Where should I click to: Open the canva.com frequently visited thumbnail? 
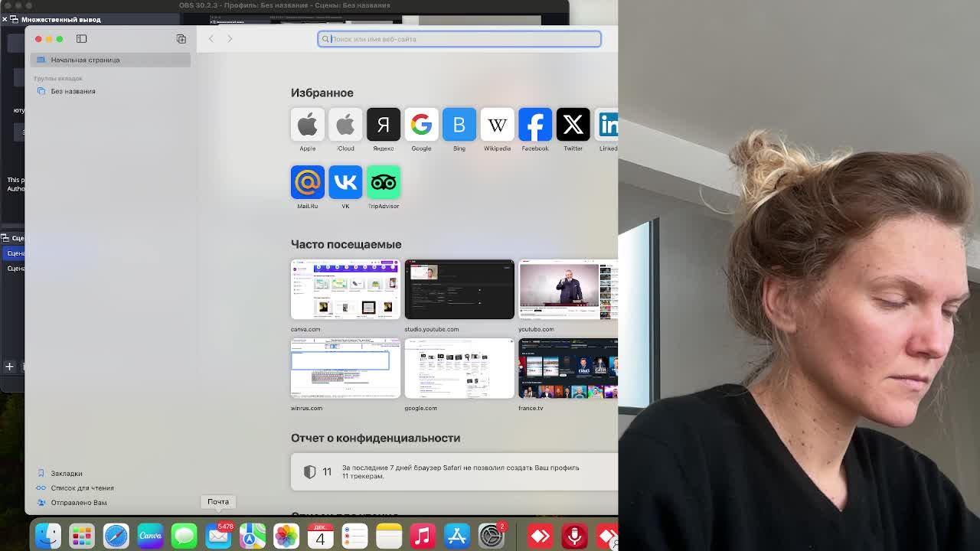coord(345,289)
